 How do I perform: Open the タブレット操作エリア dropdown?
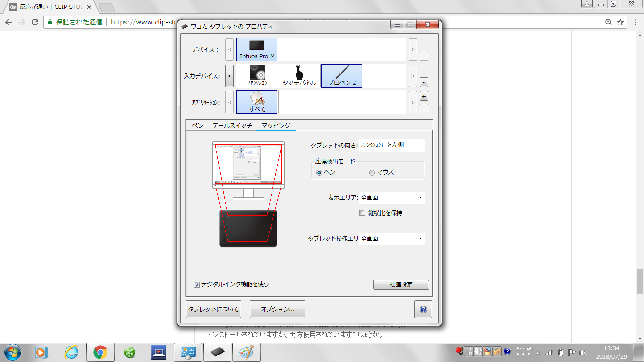coord(392,239)
